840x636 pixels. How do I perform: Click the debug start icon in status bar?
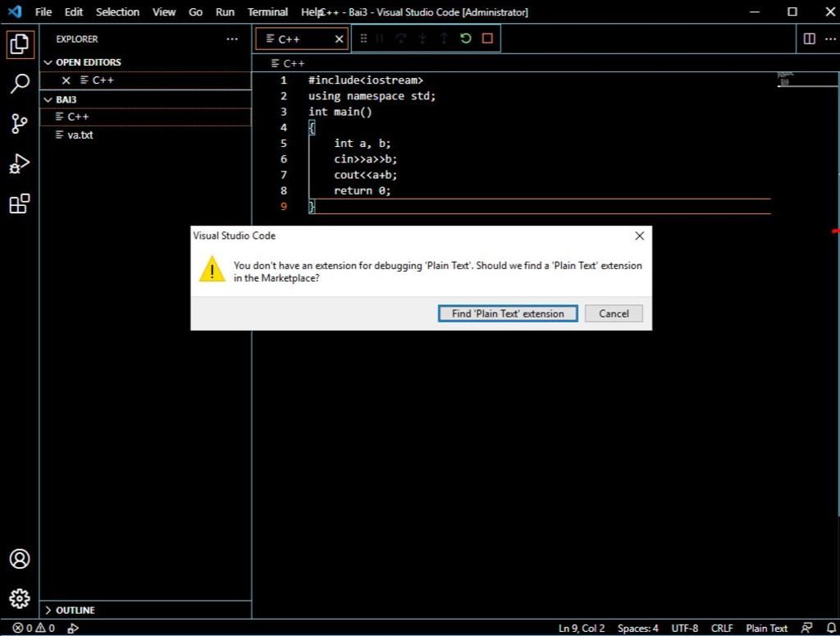click(x=73, y=628)
